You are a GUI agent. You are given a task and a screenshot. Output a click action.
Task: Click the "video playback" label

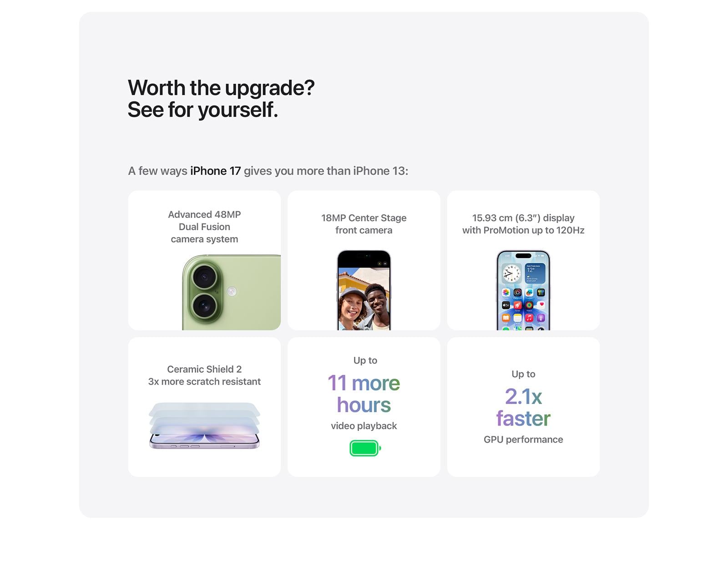coord(364,426)
